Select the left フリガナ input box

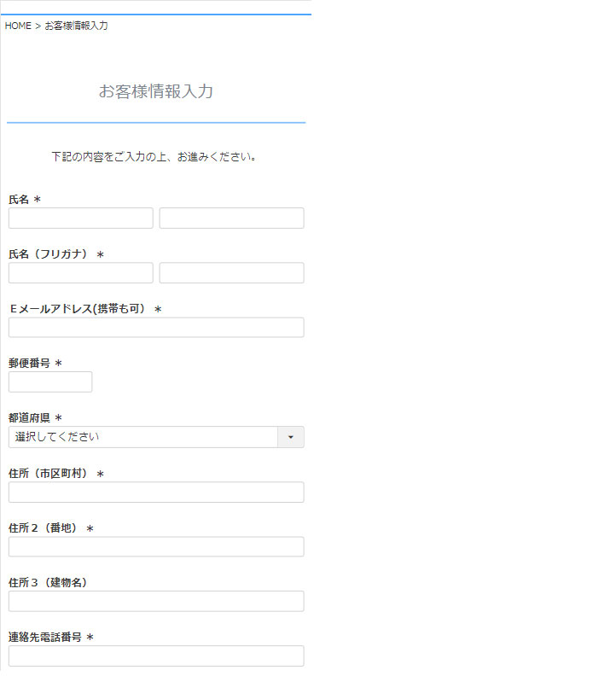[x=81, y=273]
